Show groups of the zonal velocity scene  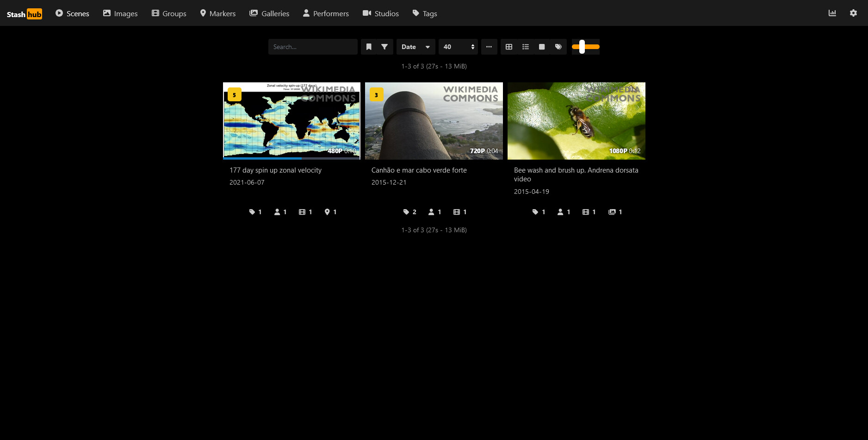(x=305, y=212)
